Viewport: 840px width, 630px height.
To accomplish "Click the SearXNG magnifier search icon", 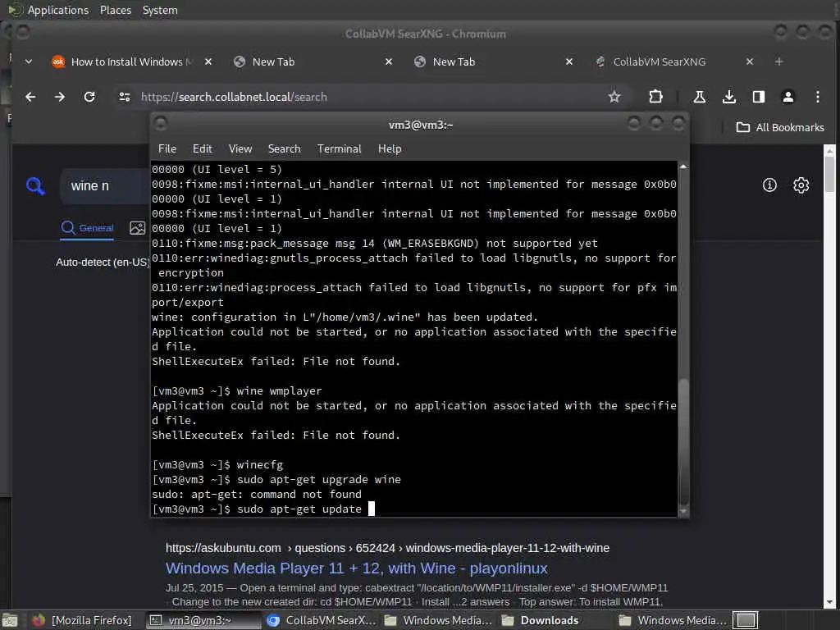I will coord(35,186).
